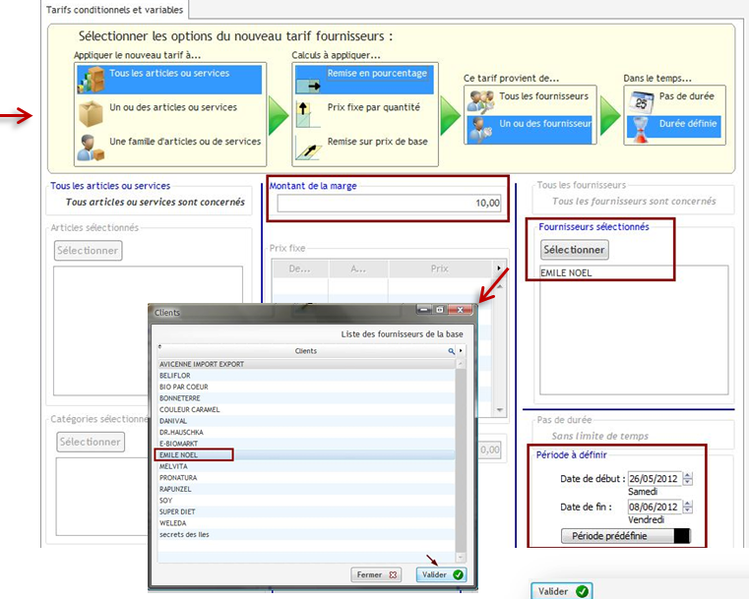The image size is (749, 599).
Task: Click the 'Date de fin' spinner arrows
Action: pyautogui.click(x=687, y=507)
